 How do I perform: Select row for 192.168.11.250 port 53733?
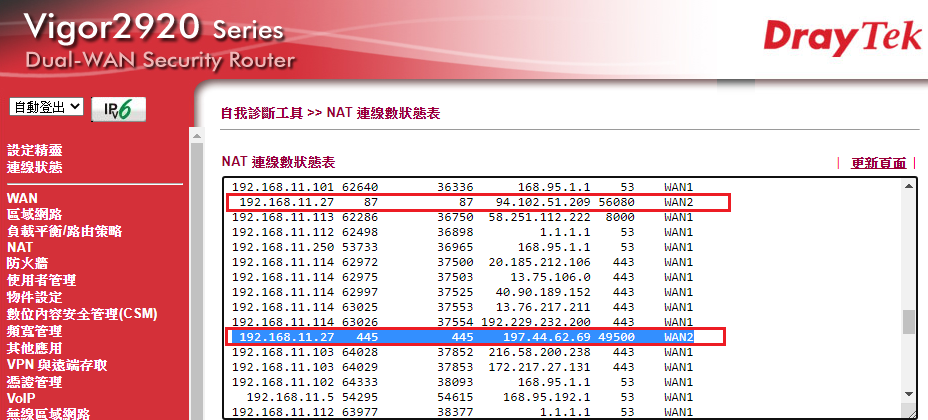click(x=462, y=247)
